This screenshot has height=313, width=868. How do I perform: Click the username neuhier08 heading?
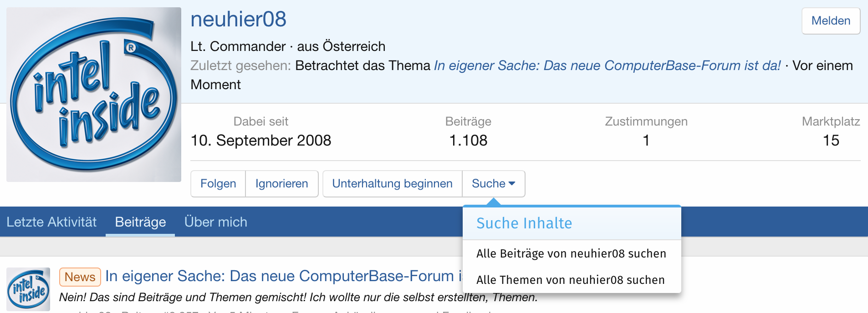pyautogui.click(x=238, y=20)
